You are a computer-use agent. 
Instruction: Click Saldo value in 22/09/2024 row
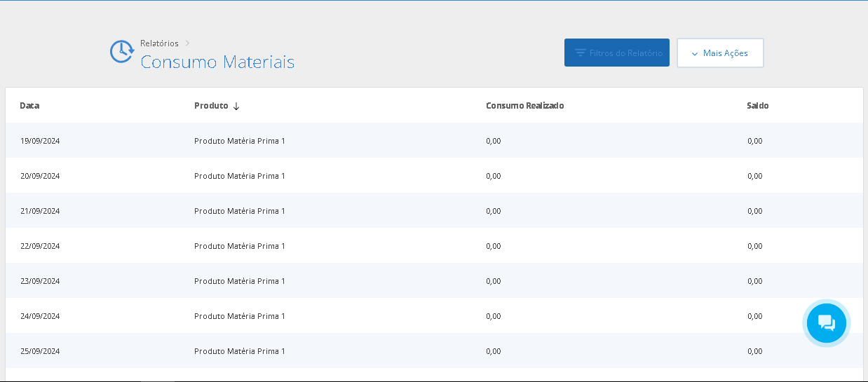tap(754, 246)
